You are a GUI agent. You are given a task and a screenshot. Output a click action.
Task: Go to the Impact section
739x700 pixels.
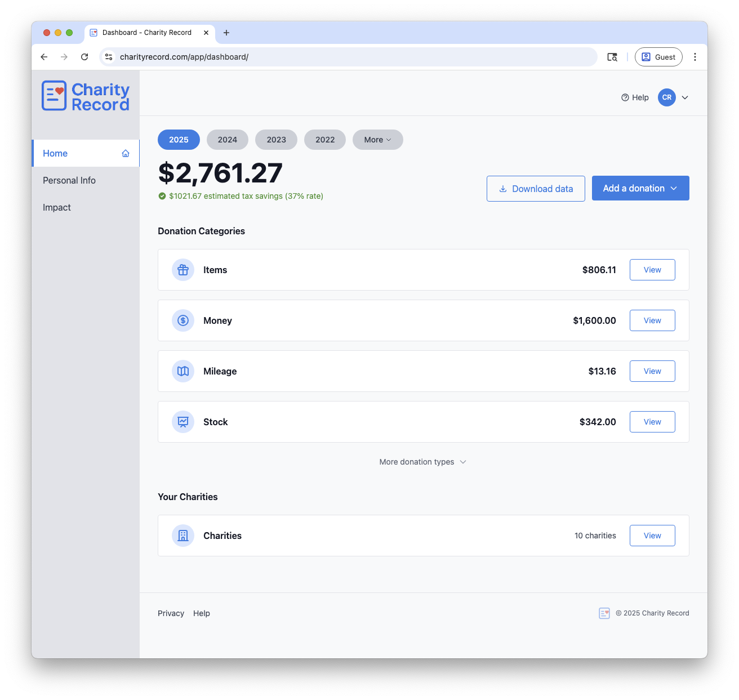pyautogui.click(x=56, y=207)
